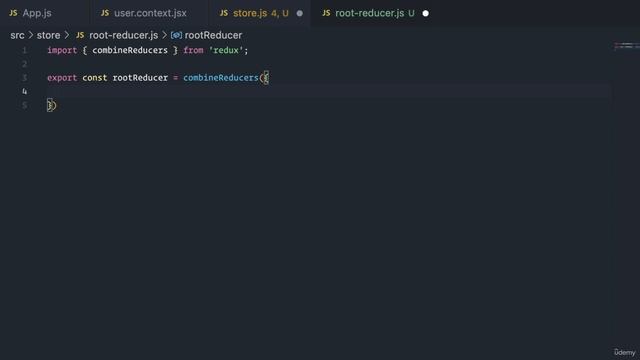This screenshot has height=360, width=640.
Task: Click the 'export' keyword on line 3
Action: (62, 78)
